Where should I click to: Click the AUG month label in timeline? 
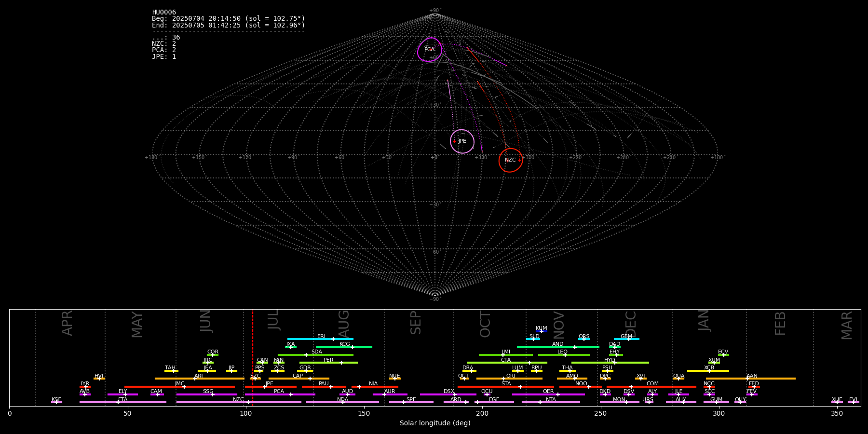coord(344,324)
